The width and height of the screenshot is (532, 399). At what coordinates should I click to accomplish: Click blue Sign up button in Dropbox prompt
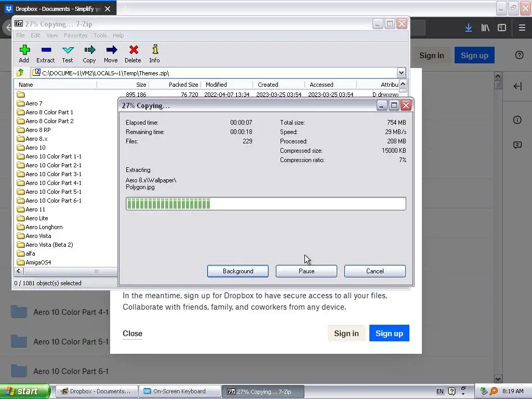389,334
